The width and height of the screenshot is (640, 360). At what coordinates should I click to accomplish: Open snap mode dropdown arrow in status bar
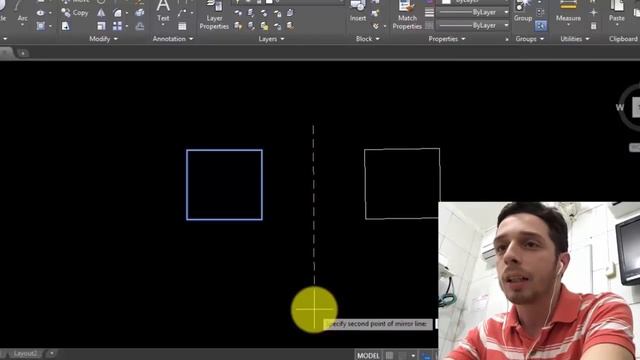click(x=413, y=356)
